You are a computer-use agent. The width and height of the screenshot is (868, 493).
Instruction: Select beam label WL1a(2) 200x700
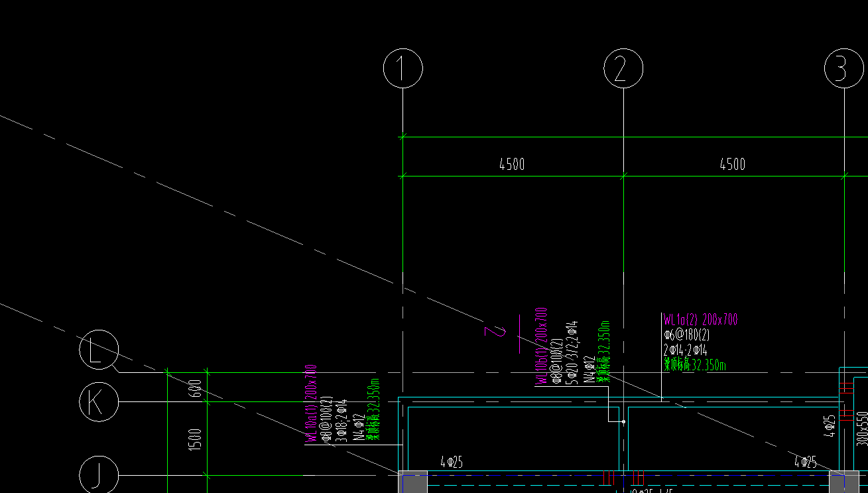pyautogui.click(x=701, y=320)
